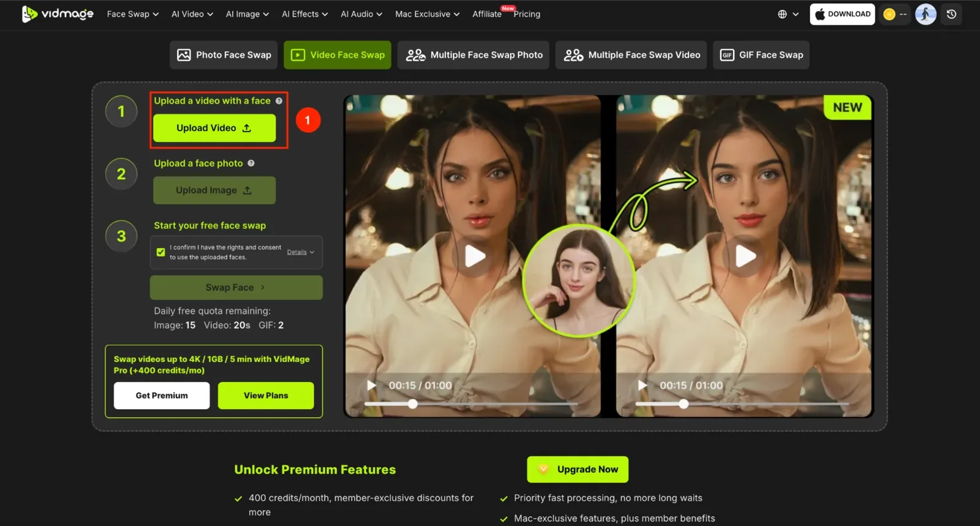Uncheck the rights and consent checkbox

160,252
